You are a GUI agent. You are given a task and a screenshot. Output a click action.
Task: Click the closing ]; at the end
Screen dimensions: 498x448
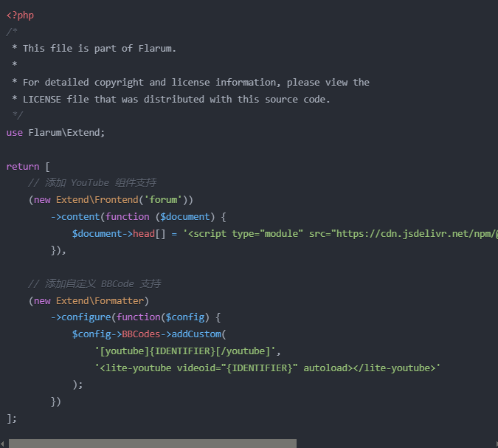tap(11, 418)
